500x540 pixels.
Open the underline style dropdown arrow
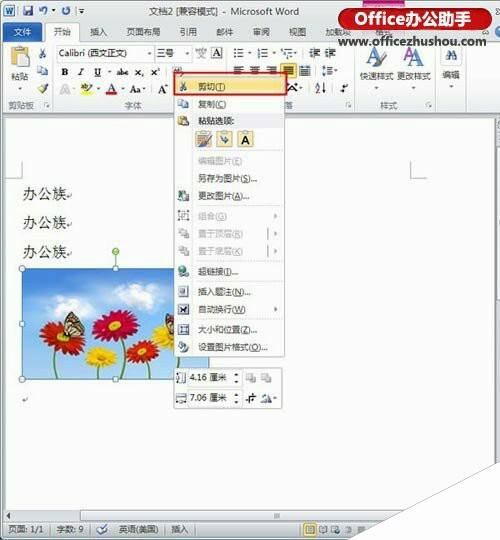109,72
